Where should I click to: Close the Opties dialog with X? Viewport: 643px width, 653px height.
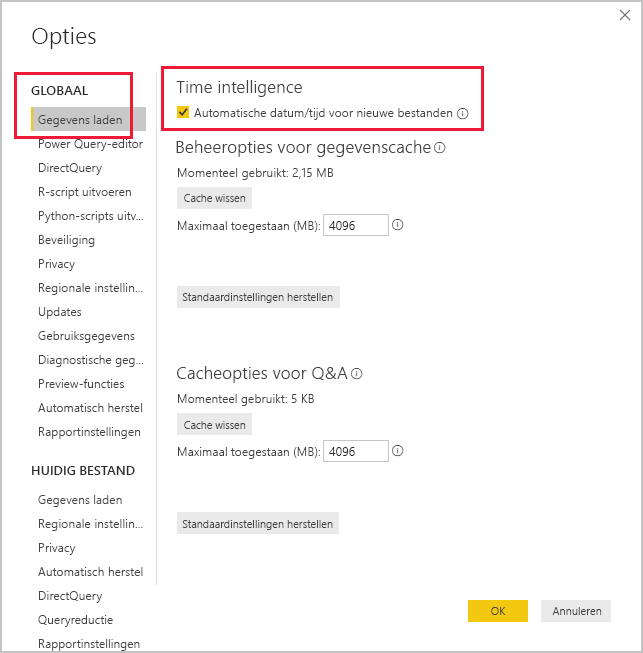pos(625,15)
